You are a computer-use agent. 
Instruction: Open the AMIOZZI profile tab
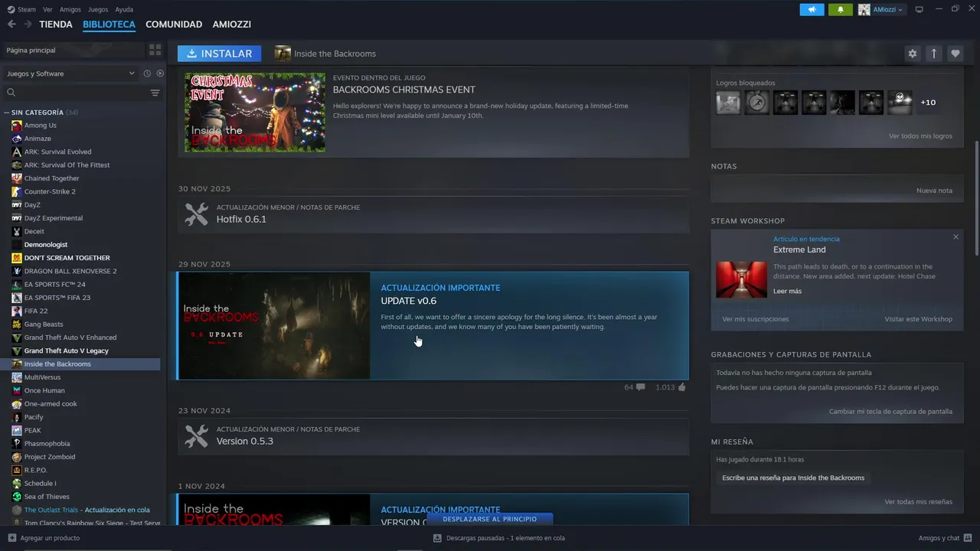(x=232, y=24)
